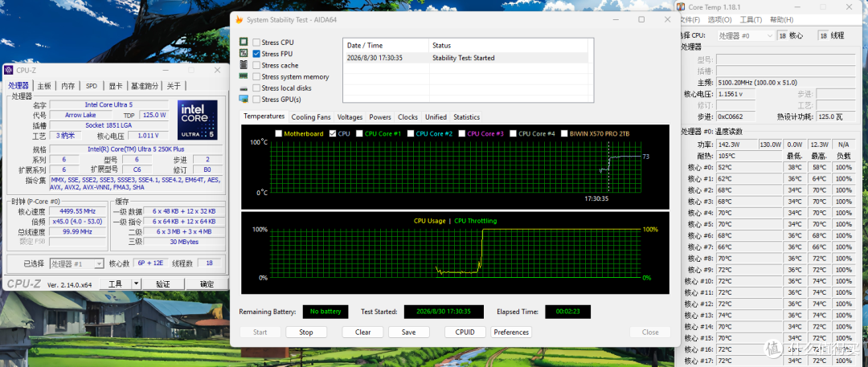Click the monitor icon beside Stress GPU(s)
Viewport: 868px width, 367px height.
[243, 99]
